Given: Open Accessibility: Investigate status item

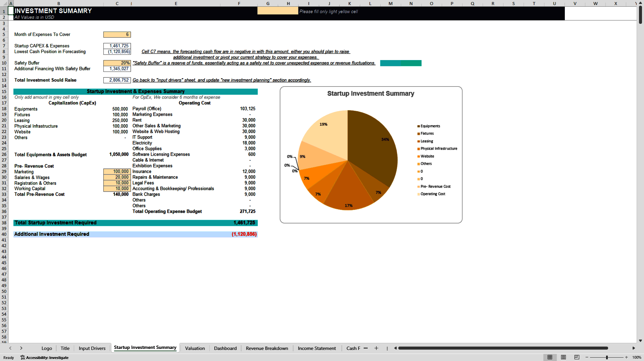Looking at the screenshot, I should (x=45, y=358).
